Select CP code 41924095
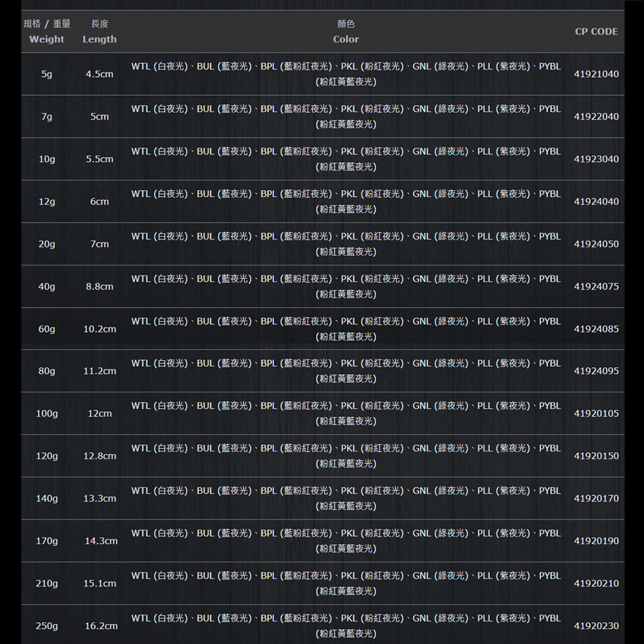644x644 pixels. pos(596,371)
